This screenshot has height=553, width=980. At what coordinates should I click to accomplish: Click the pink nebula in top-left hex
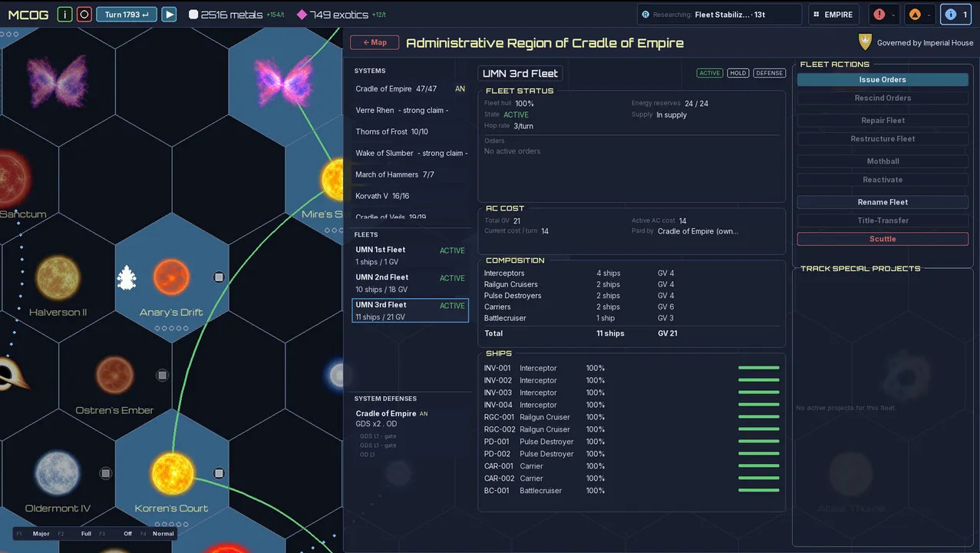click(58, 81)
